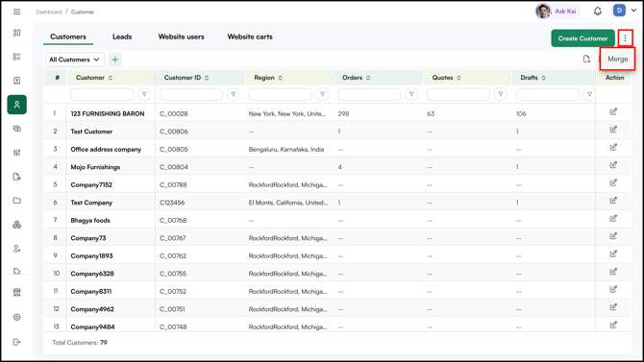Open Ask Kai assistant
Viewport: 644px width, 362px height.
pyautogui.click(x=557, y=12)
